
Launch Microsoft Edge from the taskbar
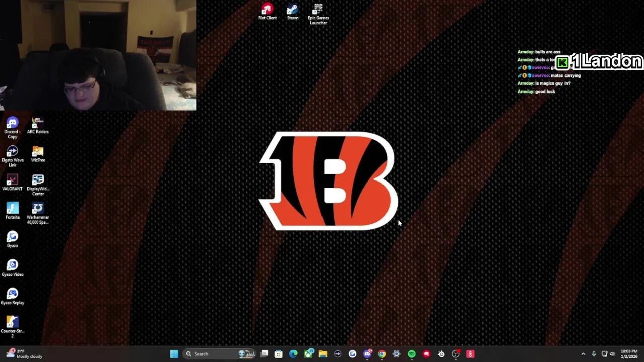tap(293, 354)
